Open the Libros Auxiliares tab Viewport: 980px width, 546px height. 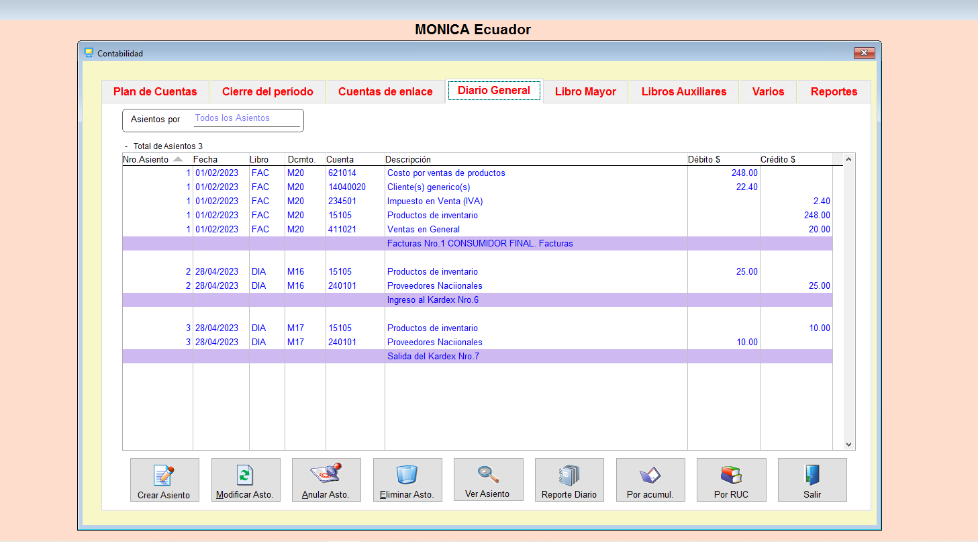[x=684, y=92]
